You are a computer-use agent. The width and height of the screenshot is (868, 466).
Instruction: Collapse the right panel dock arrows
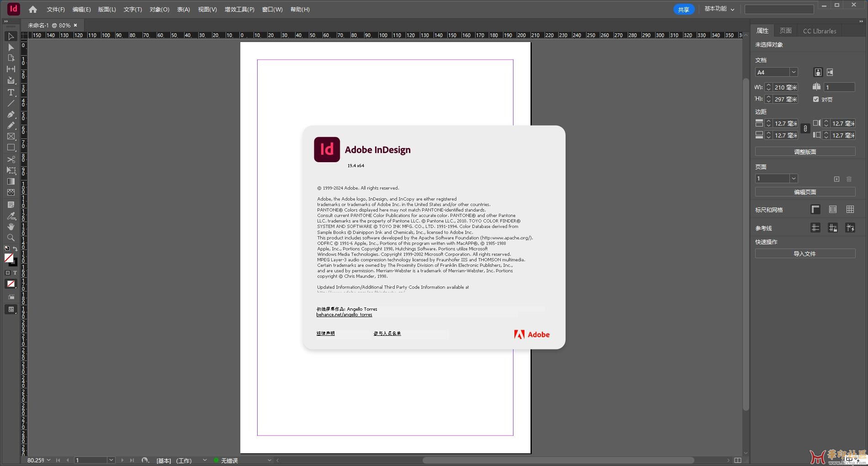tap(861, 21)
